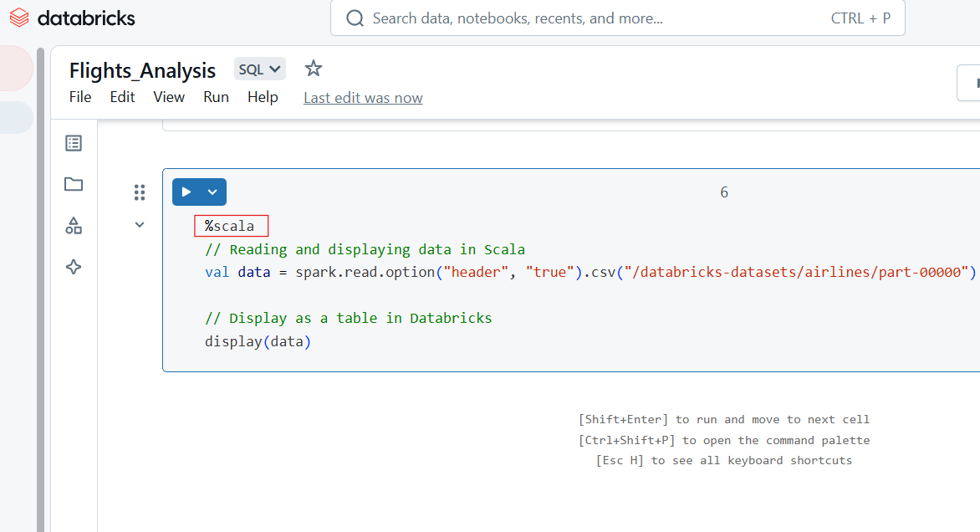Click the display(data) code line
Screen dimensions: 980x532
point(258,341)
